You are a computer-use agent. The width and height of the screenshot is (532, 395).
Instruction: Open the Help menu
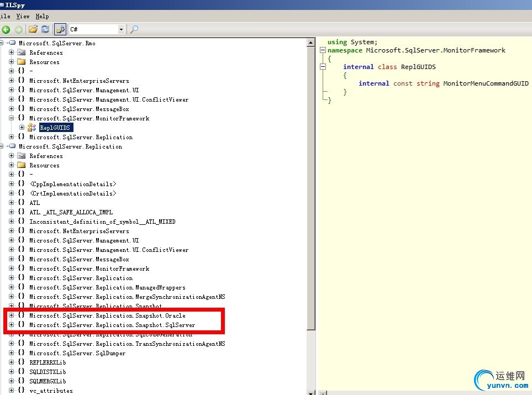[x=42, y=17]
